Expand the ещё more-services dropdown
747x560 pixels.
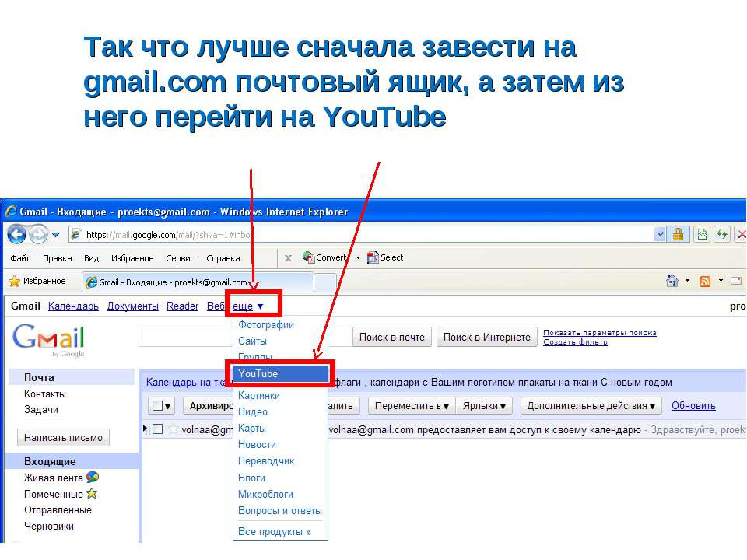point(247,306)
